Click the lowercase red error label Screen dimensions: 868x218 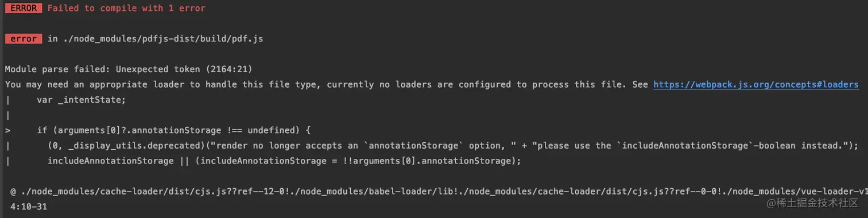23,38
